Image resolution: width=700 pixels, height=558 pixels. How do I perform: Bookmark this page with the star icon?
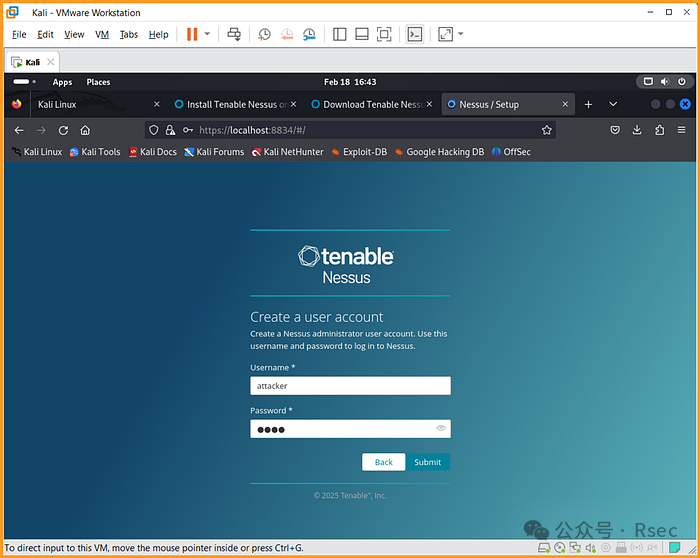coord(546,130)
